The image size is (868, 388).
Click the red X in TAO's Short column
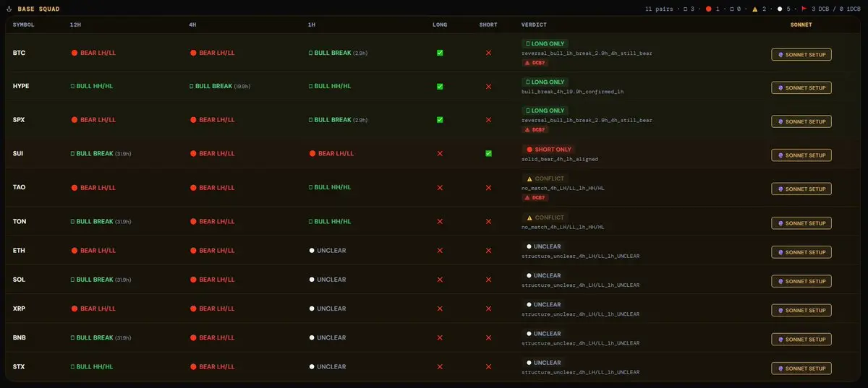488,187
